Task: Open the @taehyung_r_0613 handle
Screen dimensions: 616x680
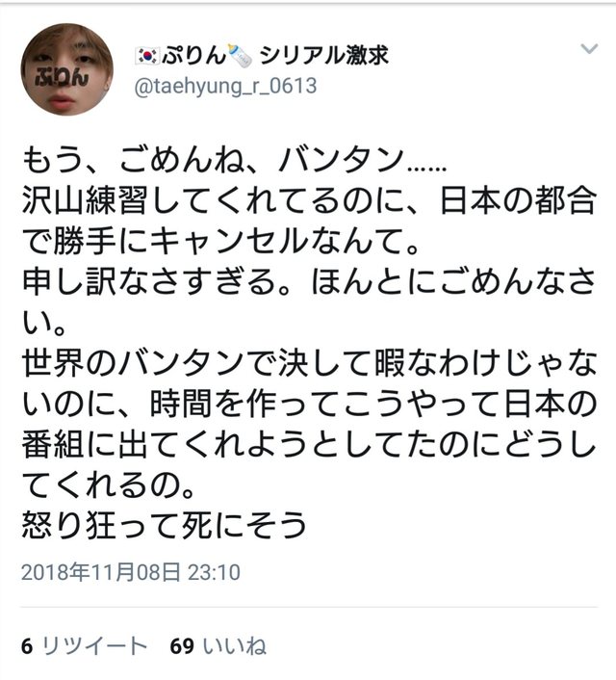Action: point(225,86)
